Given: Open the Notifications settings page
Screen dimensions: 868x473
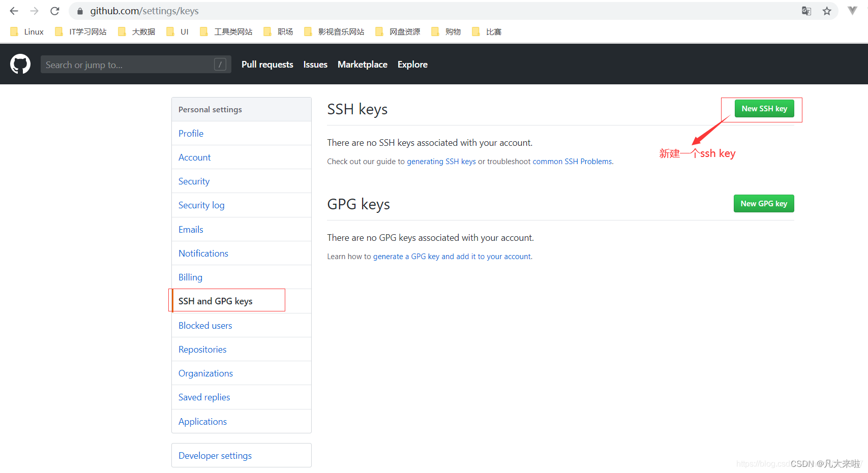Looking at the screenshot, I should [203, 253].
